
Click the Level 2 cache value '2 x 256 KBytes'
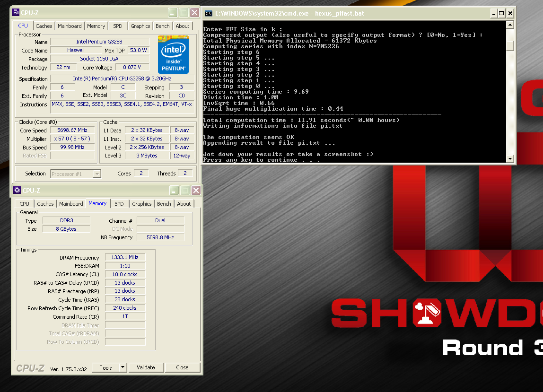coord(147,147)
